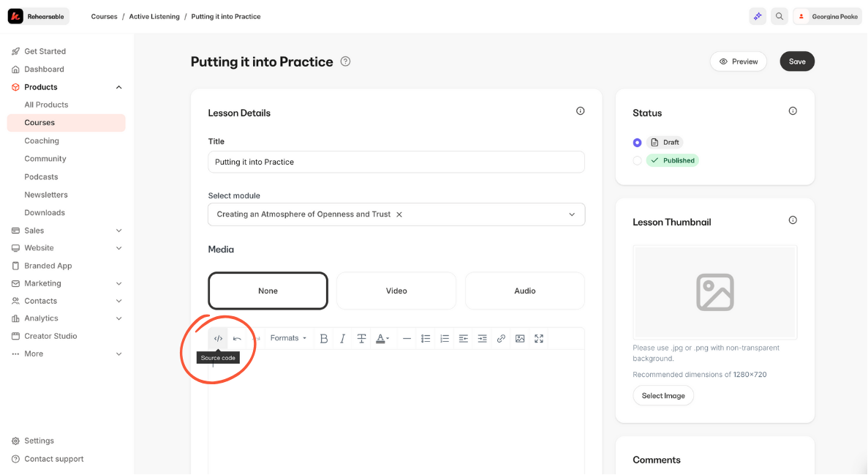Viewport: 868px width, 475px height.
Task: Go to Dashboard in the sidebar
Action: (44, 70)
